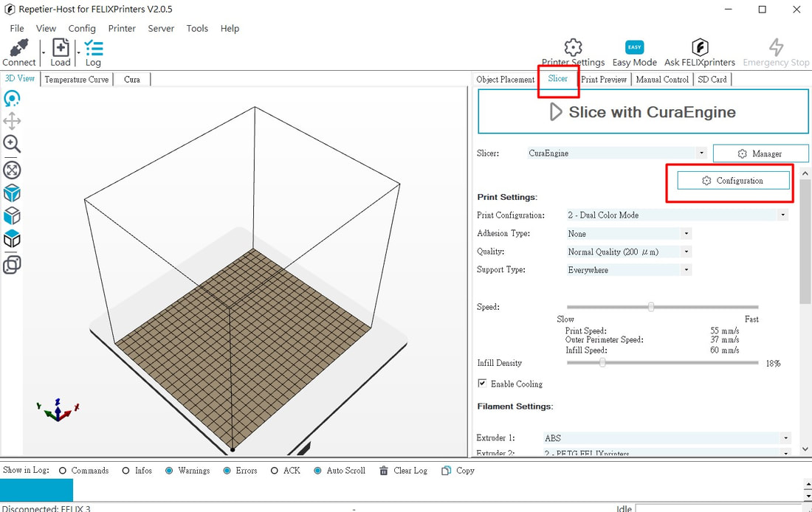Viewport: 812px width, 512px height.
Task: Switch to Easy Mode
Action: [x=634, y=49]
